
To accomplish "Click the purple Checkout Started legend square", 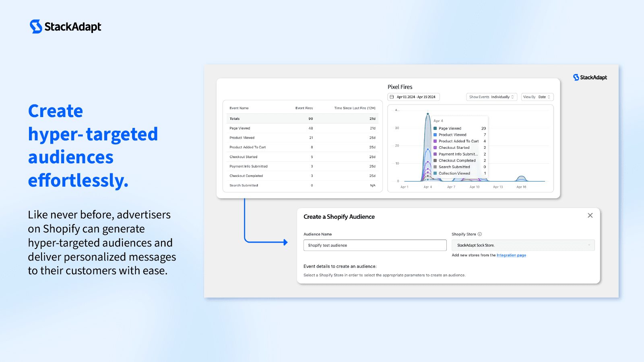I will 435,148.
